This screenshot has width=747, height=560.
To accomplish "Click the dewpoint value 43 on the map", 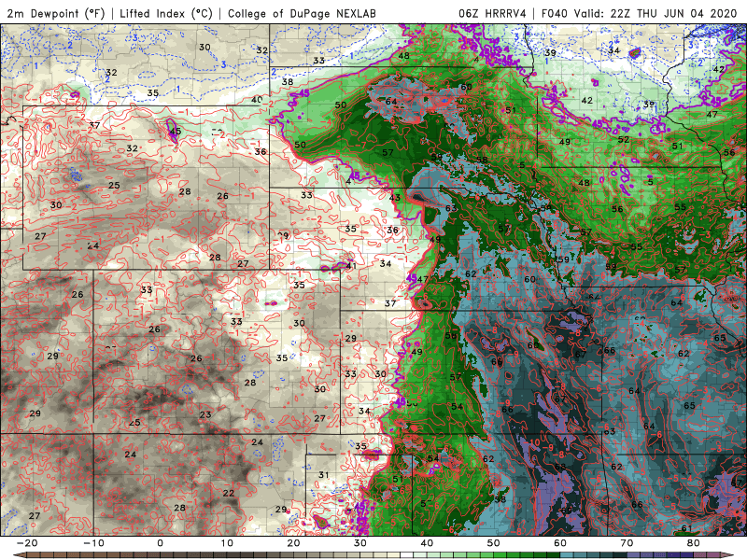I will pyautogui.click(x=395, y=198).
